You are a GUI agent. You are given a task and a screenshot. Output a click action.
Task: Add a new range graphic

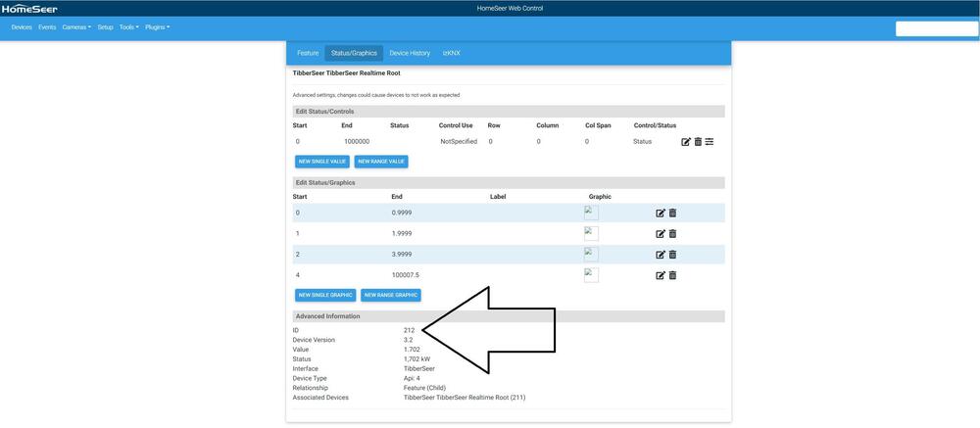pos(391,295)
